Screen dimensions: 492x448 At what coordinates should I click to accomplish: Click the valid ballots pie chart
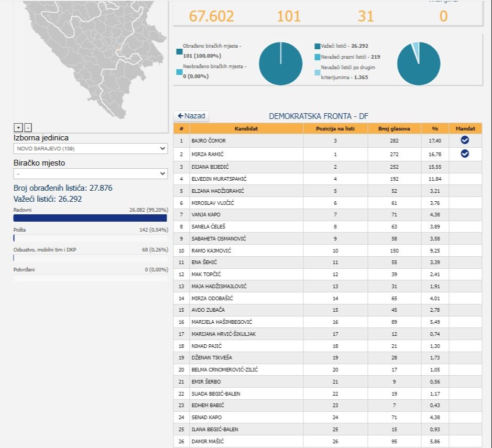419,64
